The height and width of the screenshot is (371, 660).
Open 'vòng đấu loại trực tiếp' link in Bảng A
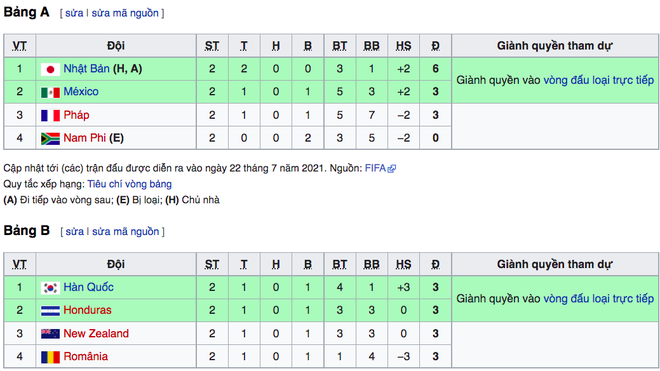599,80
